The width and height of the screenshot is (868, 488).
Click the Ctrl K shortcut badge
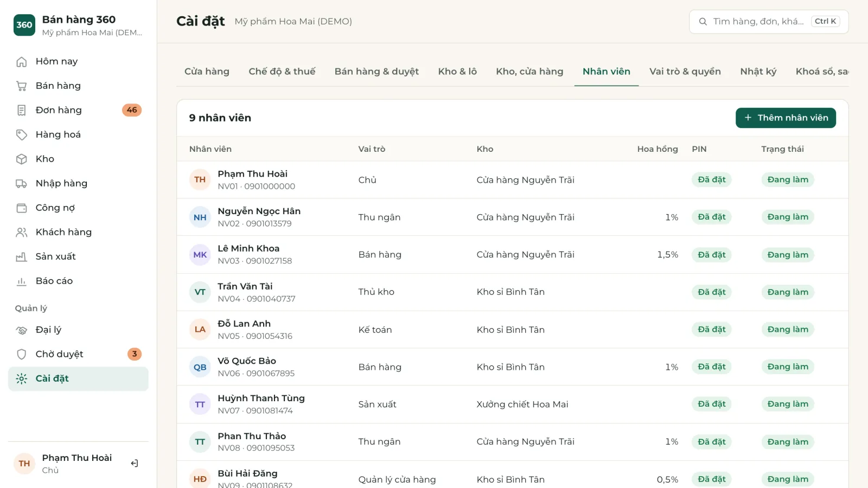coord(826,22)
